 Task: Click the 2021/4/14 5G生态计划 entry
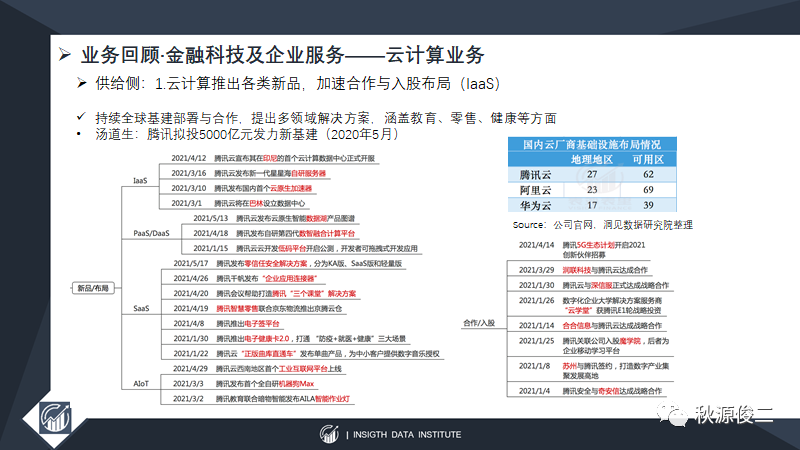tap(582, 250)
